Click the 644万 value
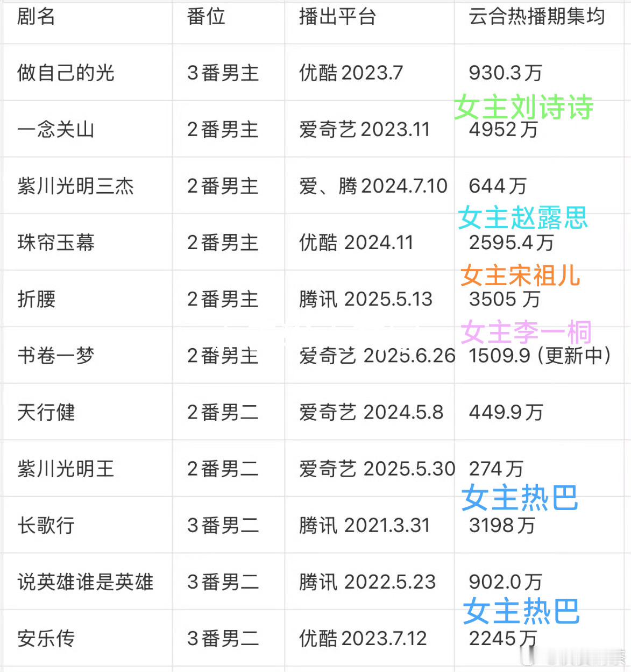The height and width of the screenshot is (672, 631). pos(498,186)
